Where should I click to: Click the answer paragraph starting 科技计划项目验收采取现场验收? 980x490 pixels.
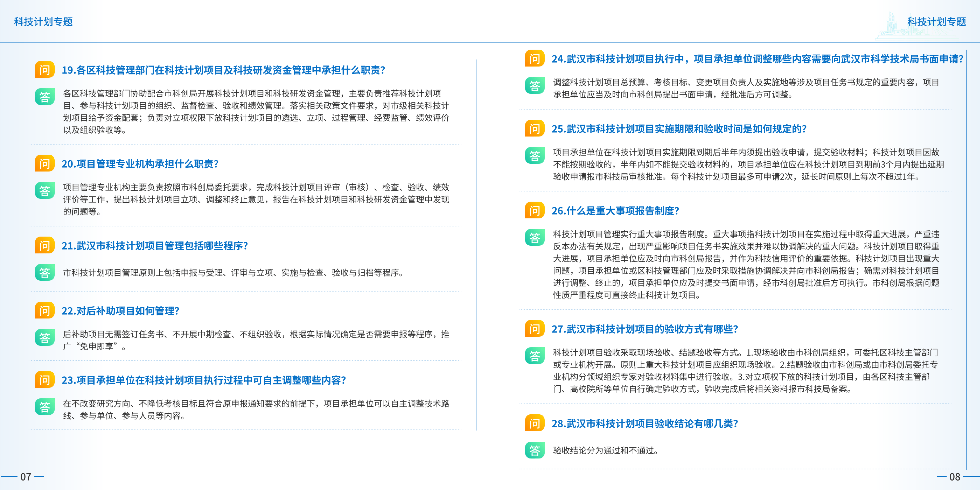745,371
